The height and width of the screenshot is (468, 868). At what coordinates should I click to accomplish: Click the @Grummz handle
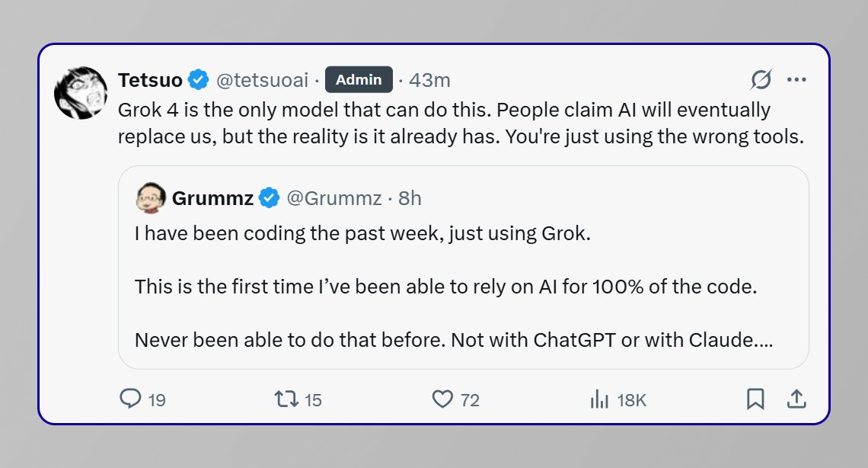click(333, 198)
